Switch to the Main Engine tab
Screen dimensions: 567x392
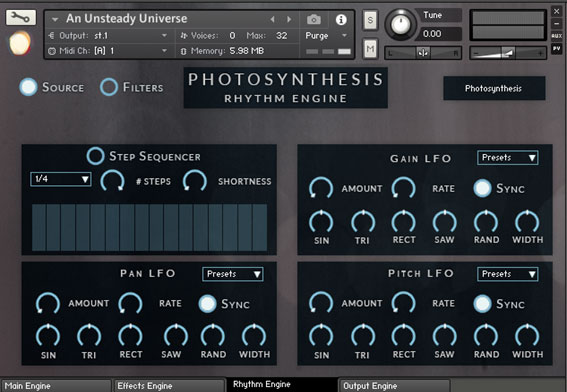point(56,386)
